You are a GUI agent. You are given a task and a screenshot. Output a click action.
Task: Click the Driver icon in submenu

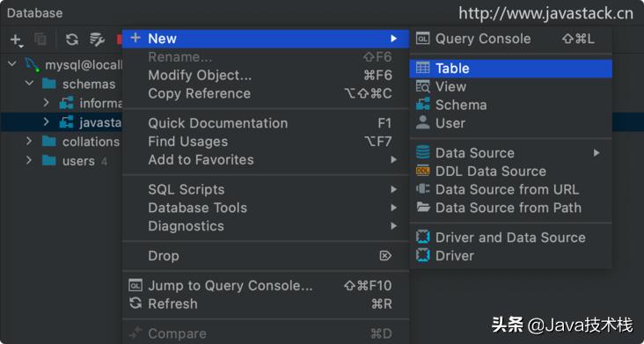(x=422, y=255)
